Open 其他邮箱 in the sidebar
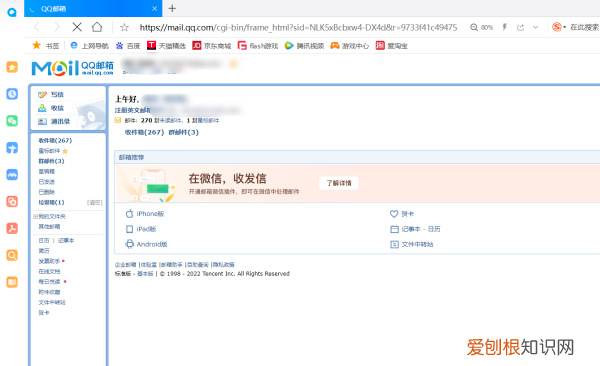 coord(49,227)
